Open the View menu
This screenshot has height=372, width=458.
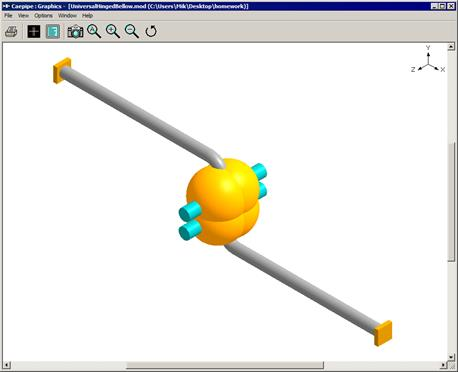pos(23,16)
